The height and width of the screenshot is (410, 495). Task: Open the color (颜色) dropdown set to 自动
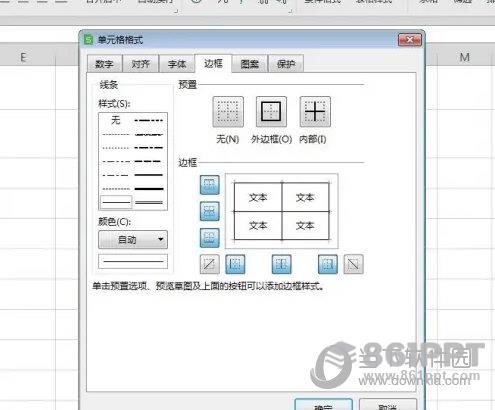coord(133,239)
